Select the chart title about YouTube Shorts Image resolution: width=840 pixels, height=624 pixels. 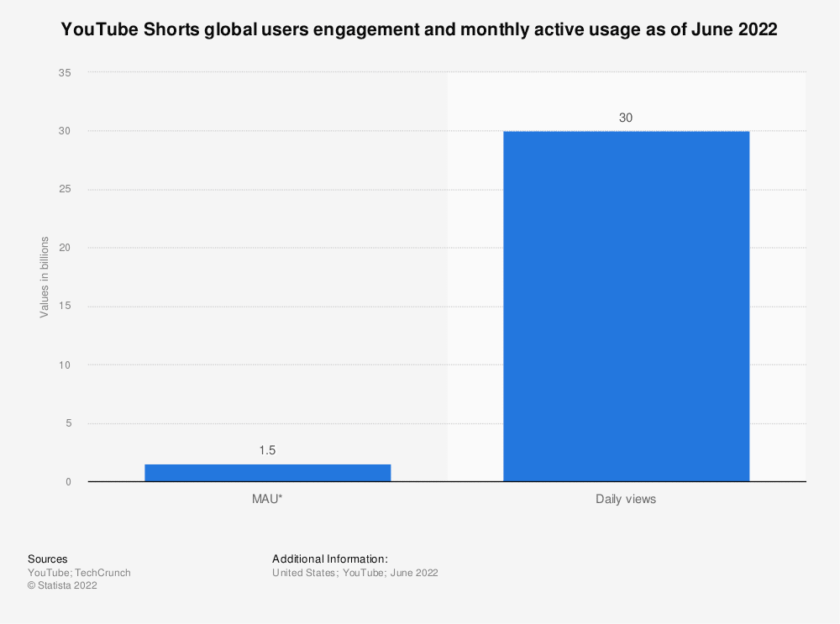[419, 29]
